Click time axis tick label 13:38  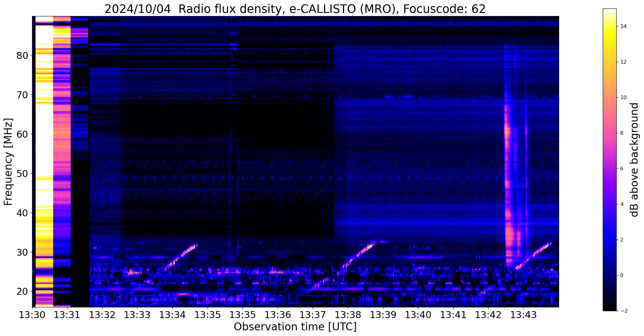[x=348, y=315]
